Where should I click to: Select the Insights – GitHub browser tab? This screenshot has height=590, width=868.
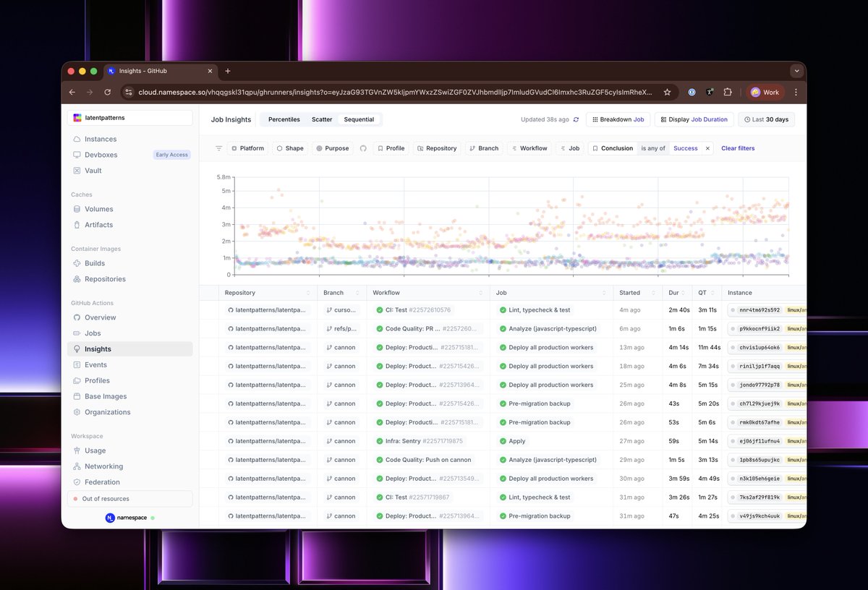(x=161, y=71)
